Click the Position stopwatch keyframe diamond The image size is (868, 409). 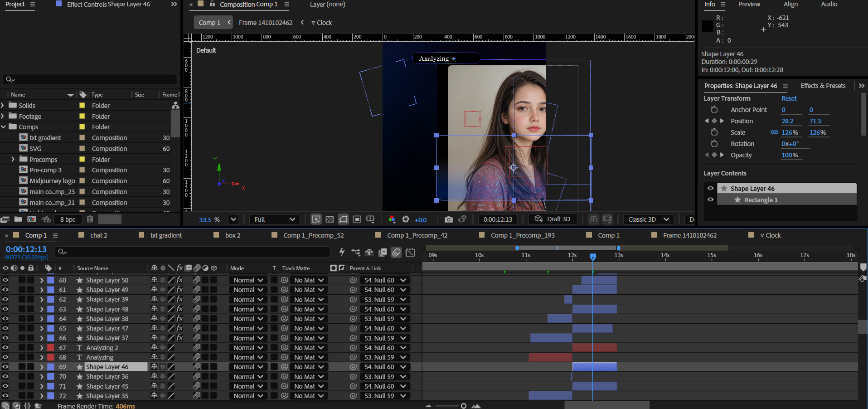[714, 121]
